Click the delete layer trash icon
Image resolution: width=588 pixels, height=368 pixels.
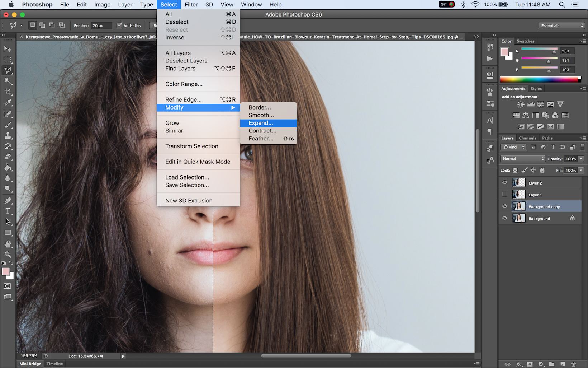coord(573,364)
